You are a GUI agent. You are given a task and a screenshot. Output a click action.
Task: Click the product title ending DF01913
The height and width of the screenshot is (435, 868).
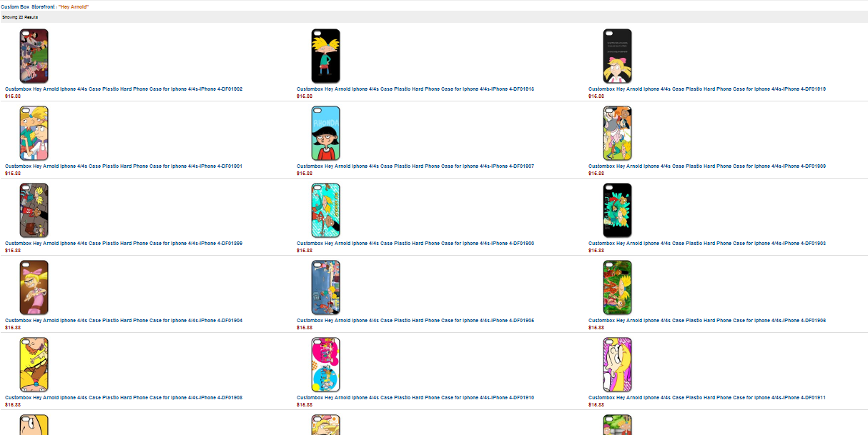point(415,89)
